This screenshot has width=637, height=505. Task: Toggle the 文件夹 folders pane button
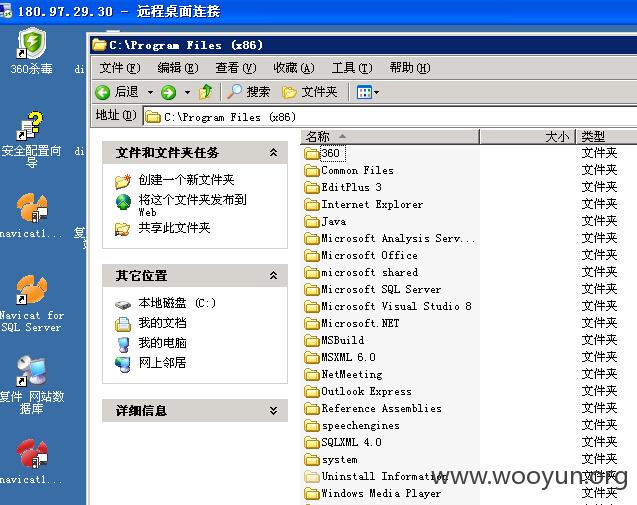tap(310, 92)
